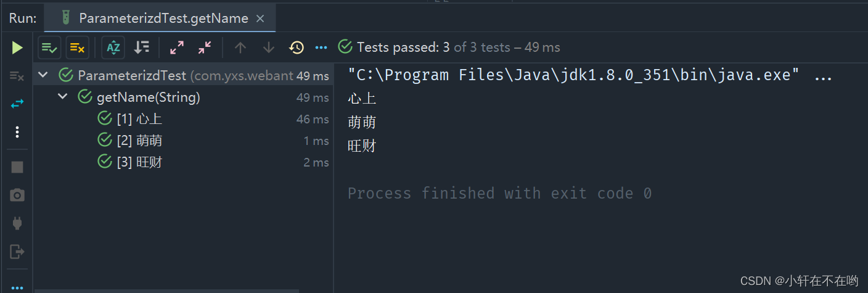
Task: Expand the folded java.exe command line ellipsis
Action: click(x=824, y=76)
